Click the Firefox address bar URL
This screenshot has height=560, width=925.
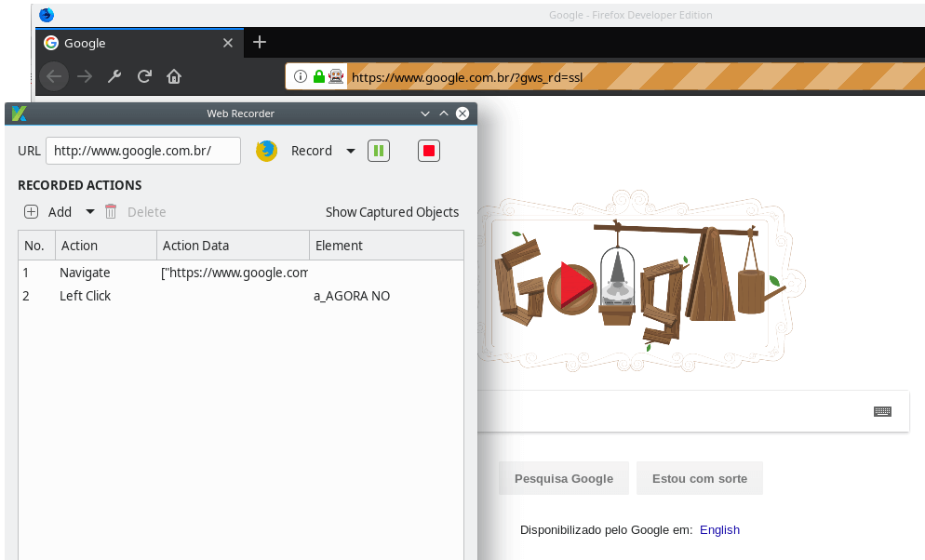467,77
